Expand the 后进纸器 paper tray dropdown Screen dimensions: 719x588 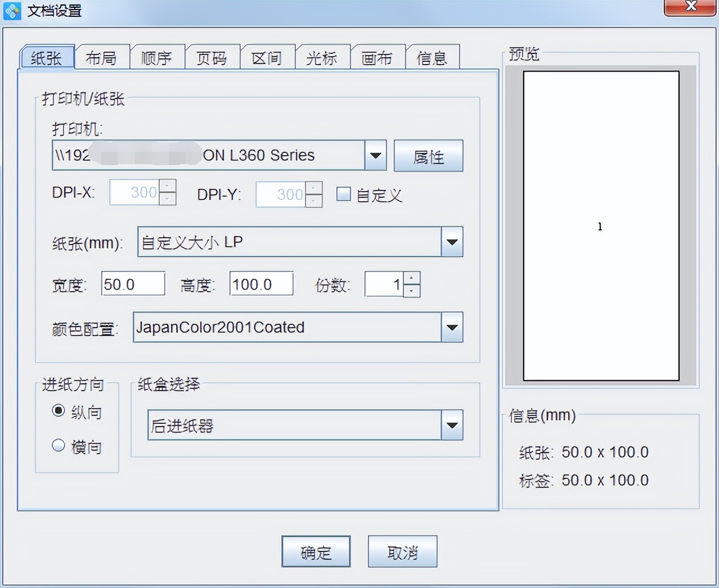point(452,426)
